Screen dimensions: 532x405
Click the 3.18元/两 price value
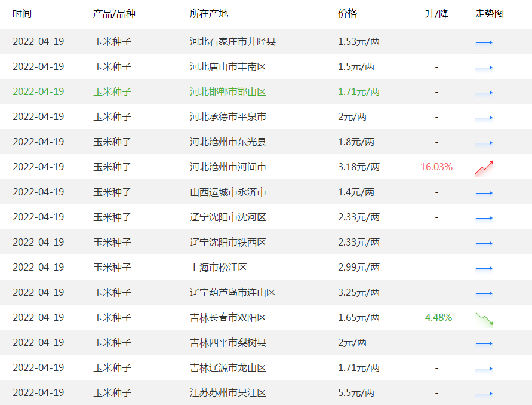pos(358,167)
